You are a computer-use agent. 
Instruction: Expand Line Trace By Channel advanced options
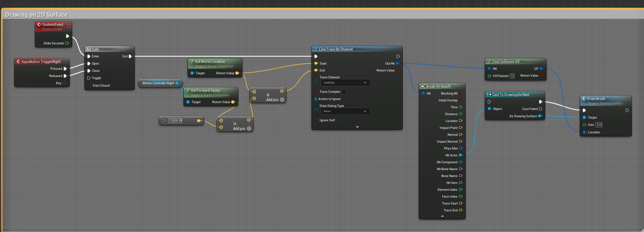tap(357, 127)
